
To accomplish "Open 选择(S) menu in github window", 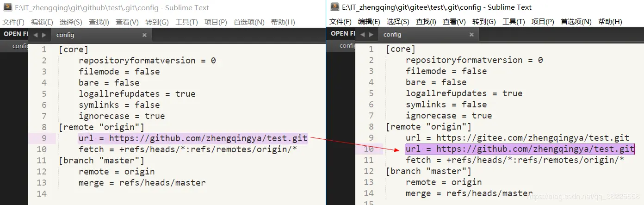I will coord(71,22).
